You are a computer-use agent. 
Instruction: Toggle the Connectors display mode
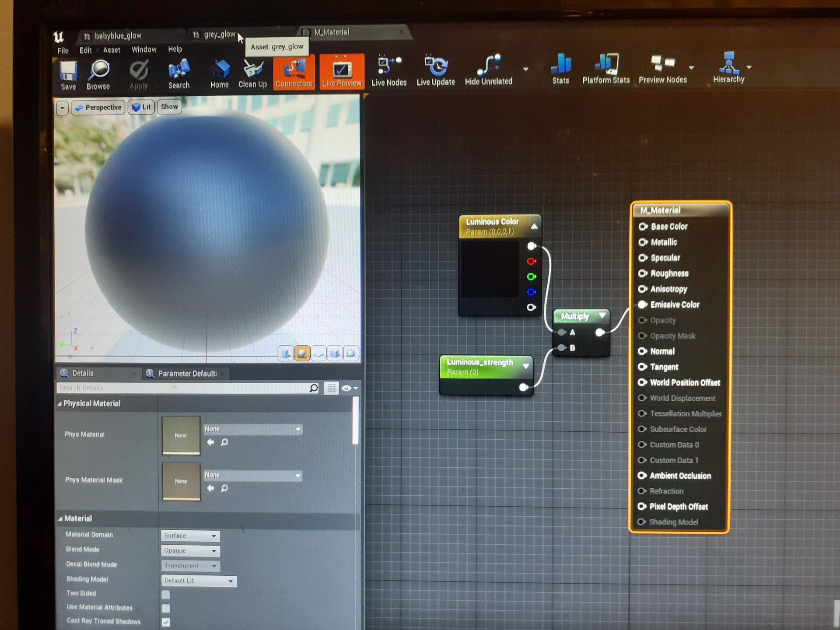pyautogui.click(x=294, y=72)
